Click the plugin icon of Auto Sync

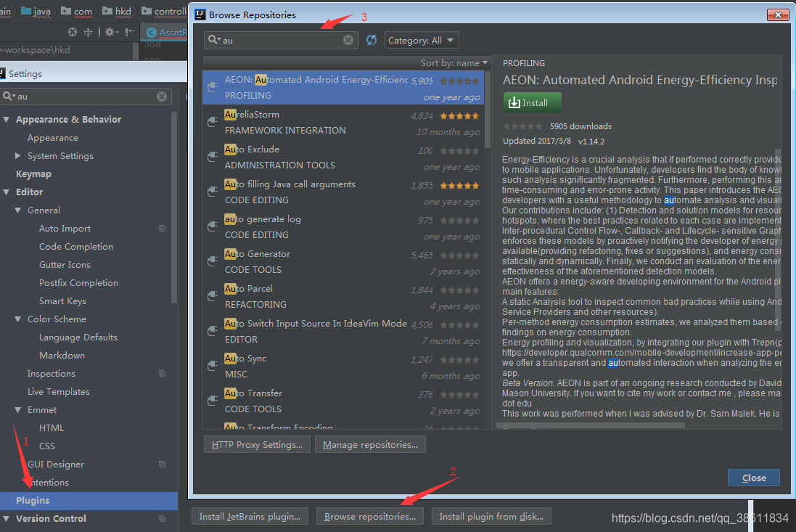tap(213, 366)
